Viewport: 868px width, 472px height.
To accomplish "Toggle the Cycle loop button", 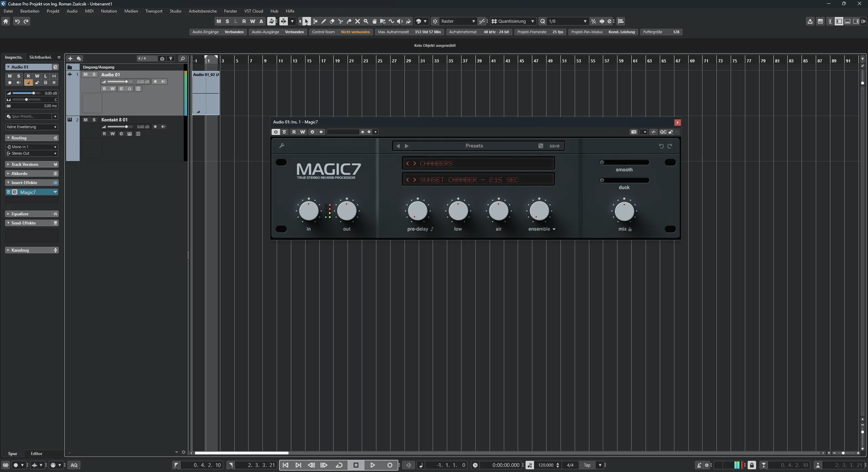I will tap(339, 465).
